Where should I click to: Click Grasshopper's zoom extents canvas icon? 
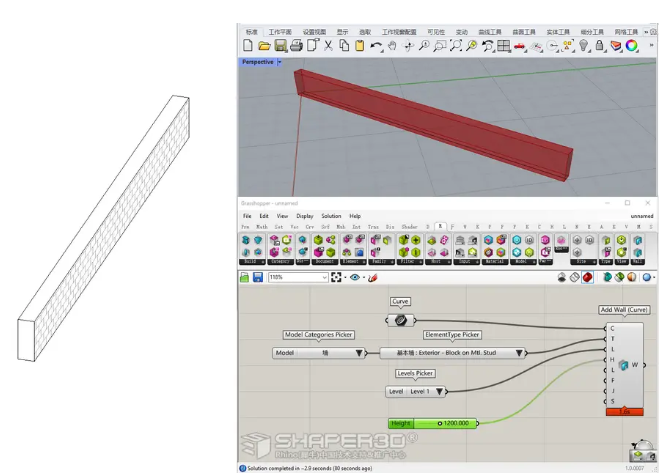[x=336, y=277]
